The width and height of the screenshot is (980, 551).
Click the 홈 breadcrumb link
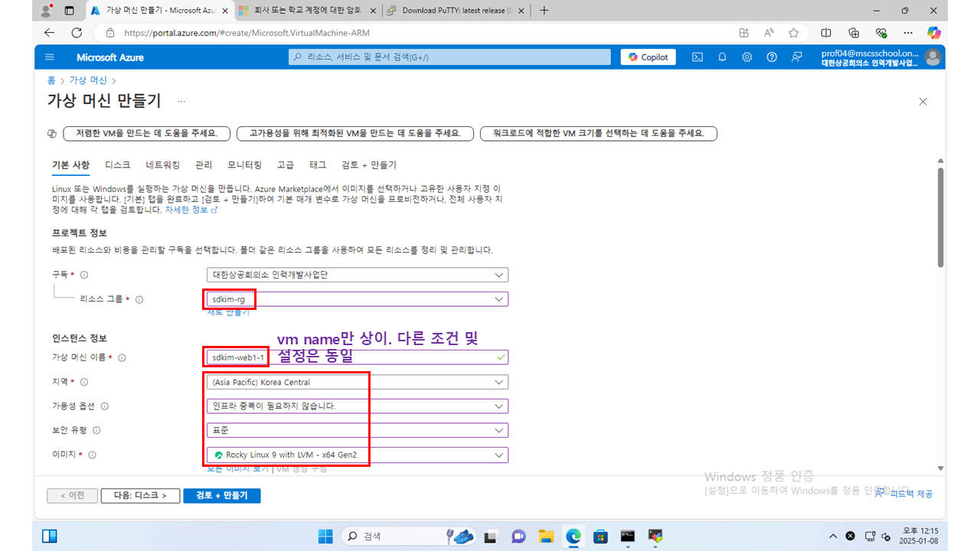51,80
